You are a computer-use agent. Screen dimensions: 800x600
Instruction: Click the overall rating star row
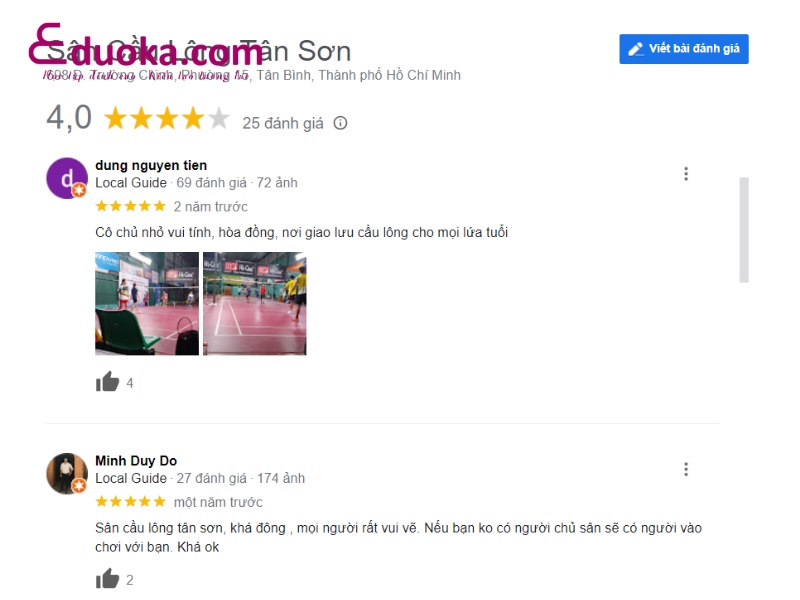pyautogui.click(x=167, y=118)
